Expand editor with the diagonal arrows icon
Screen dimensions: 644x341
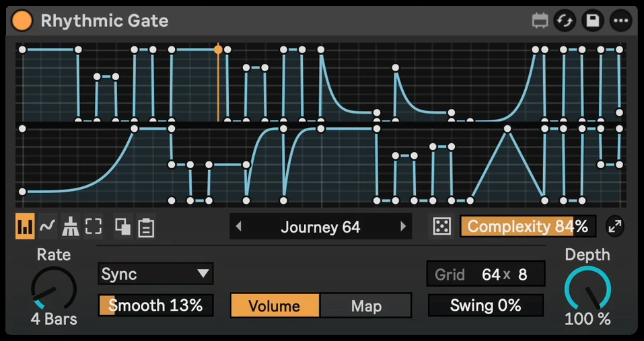(x=615, y=227)
